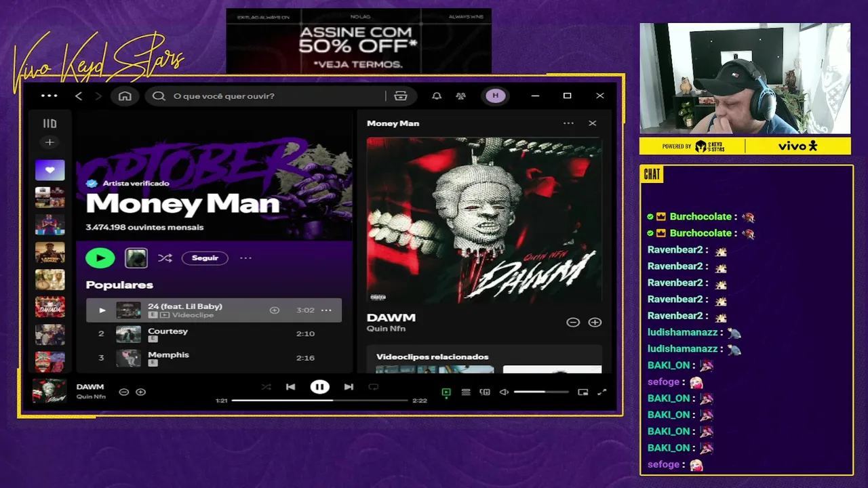Open the connect to a device icon
Image resolution: width=868 pixels, height=488 pixels.
(485, 392)
